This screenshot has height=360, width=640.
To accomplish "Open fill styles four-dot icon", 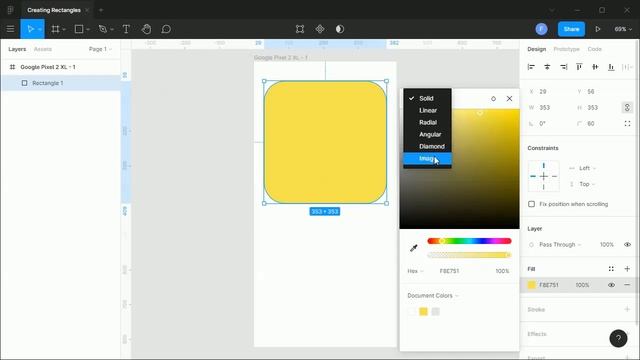I will [x=611, y=269].
